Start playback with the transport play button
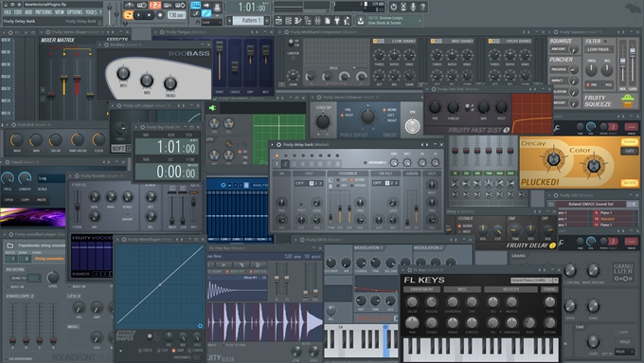Screen dimensions: 644x363 pyautogui.click(x=139, y=15)
